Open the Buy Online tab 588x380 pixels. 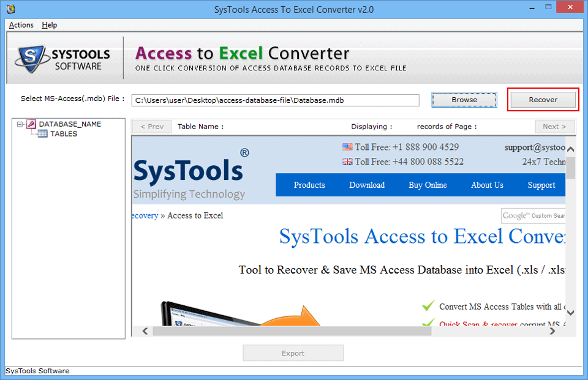coord(428,185)
